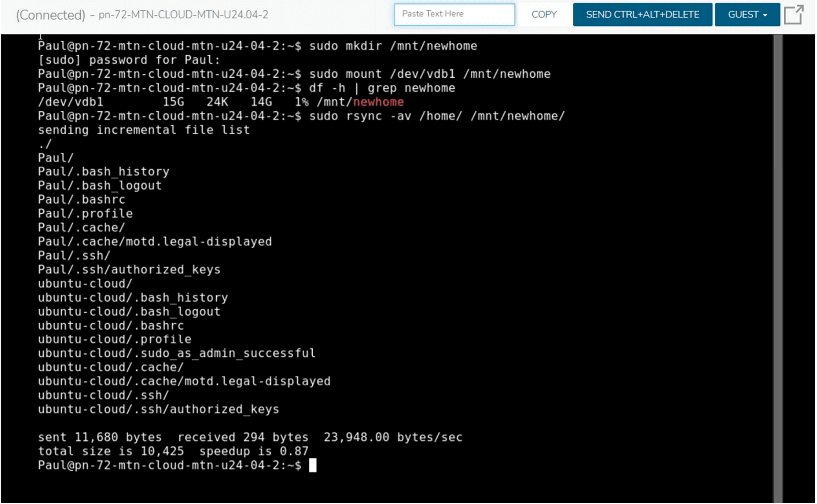Open console in new window icon
Image resolution: width=817 pixels, height=504 pixels.
pos(793,14)
